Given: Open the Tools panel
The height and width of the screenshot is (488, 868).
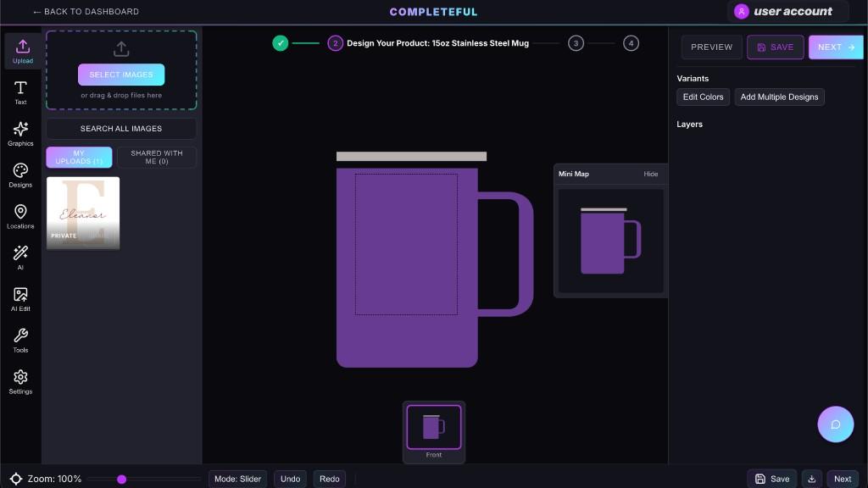Looking at the screenshot, I should 20,339.
